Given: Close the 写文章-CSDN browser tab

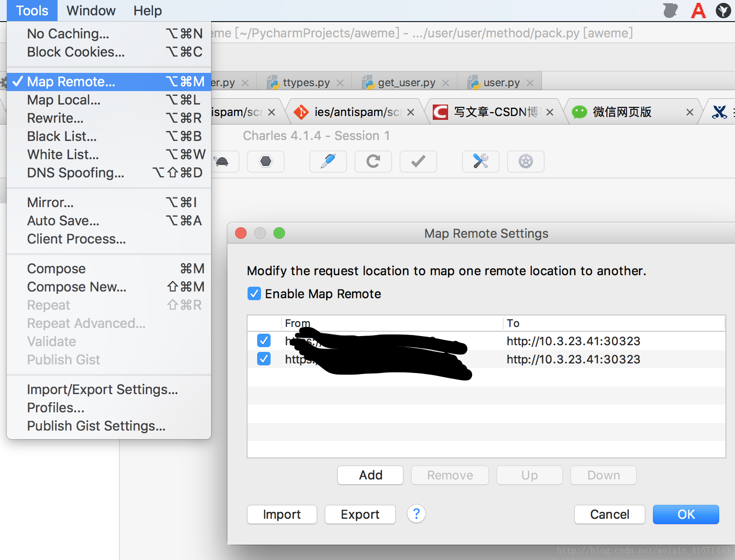Looking at the screenshot, I should (x=550, y=112).
